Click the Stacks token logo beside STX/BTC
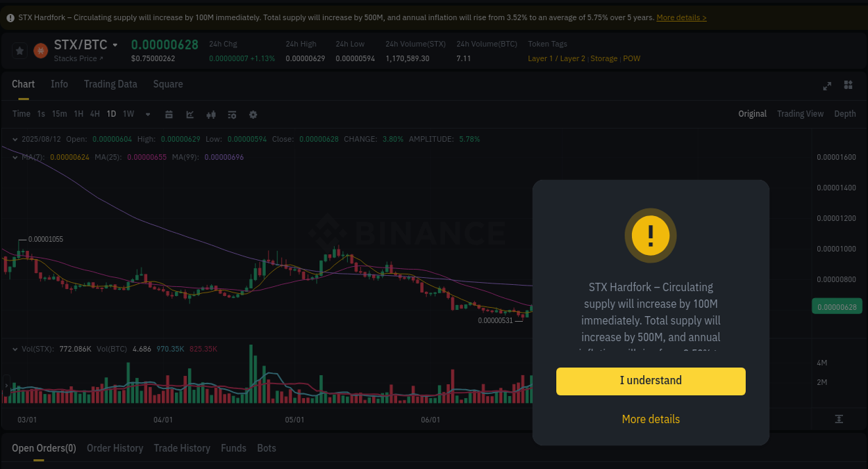 click(x=40, y=51)
